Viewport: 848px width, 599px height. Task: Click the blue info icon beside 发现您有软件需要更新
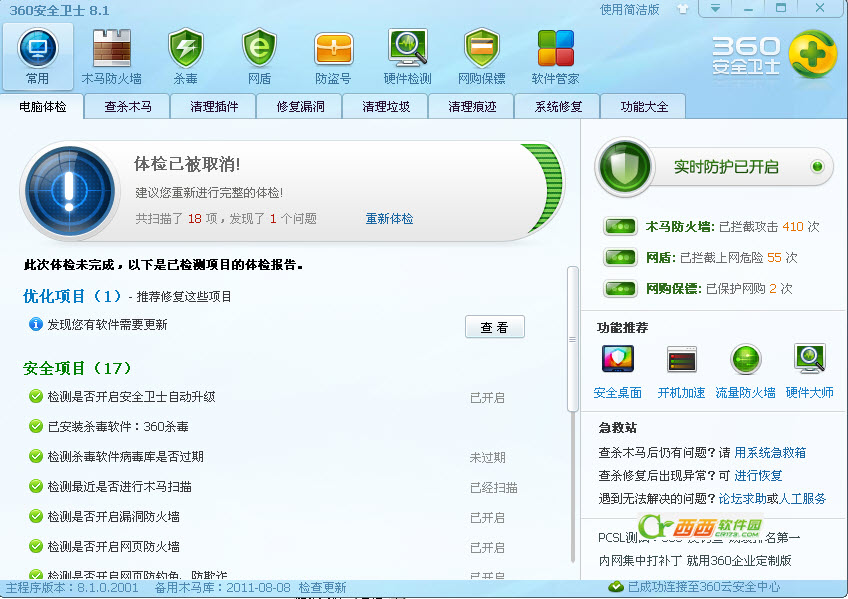pos(36,324)
